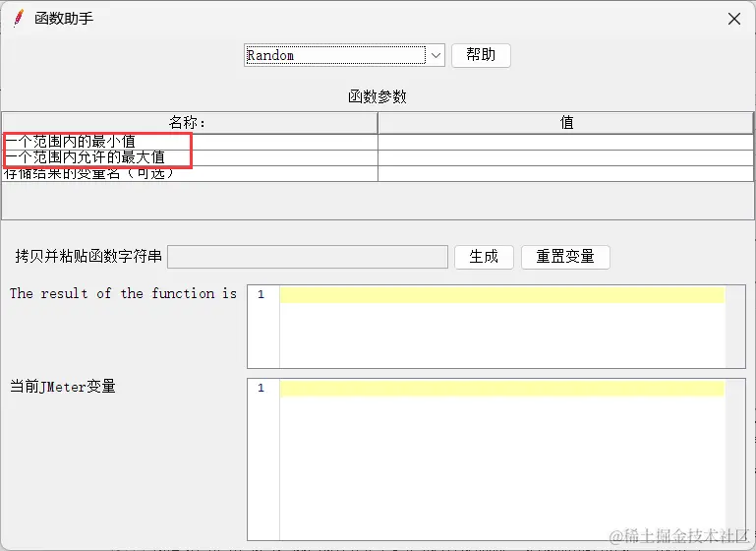Click the 'The result of the function is' label
This screenshot has height=551, width=756.
pos(123,293)
